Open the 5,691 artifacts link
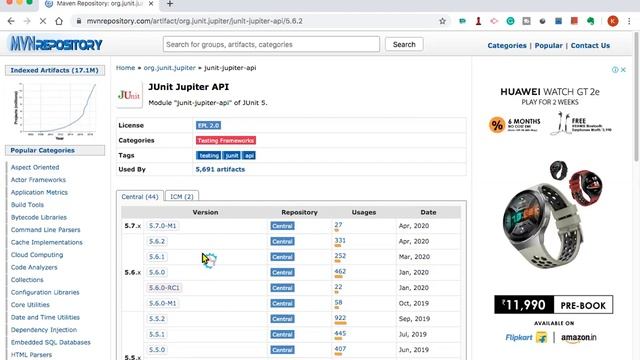The height and width of the screenshot is (360, 640). 220,169
